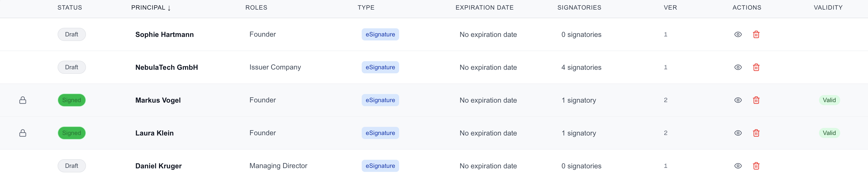Open the view action for Sophie Hartmann
Screen dimensions: 868x182
(738, 34)
